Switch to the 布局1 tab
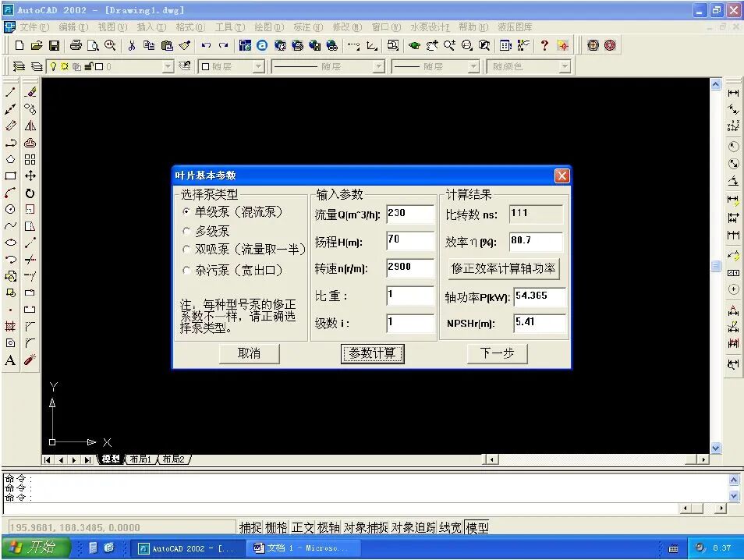Screen dimensions: 744x560 [x=140, y=459]
